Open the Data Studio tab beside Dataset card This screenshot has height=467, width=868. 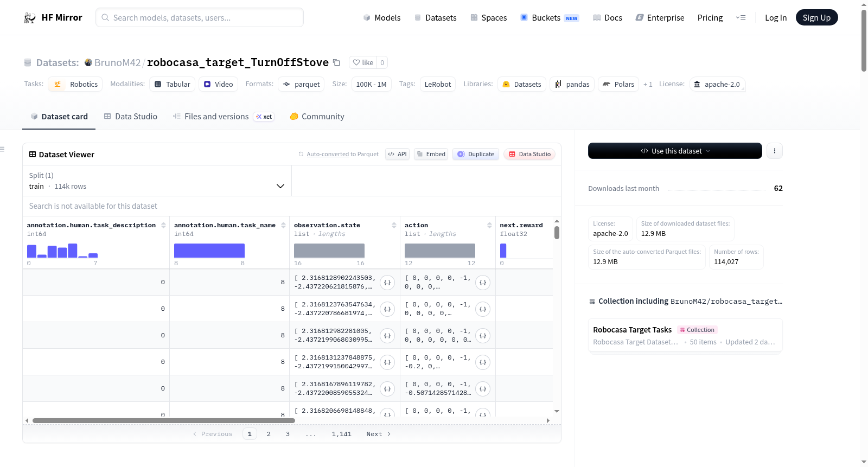[131, 117]
